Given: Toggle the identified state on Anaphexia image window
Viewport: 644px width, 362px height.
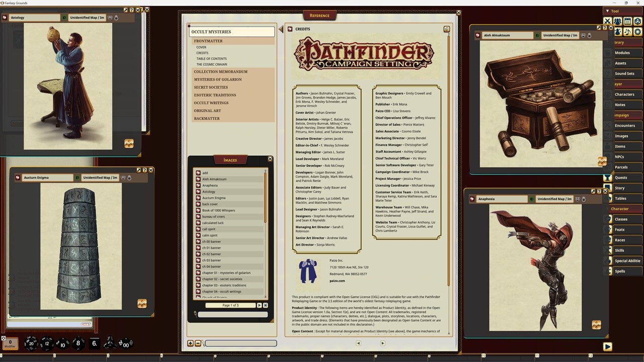Looking at the screenshot, I should pos(531,199).
